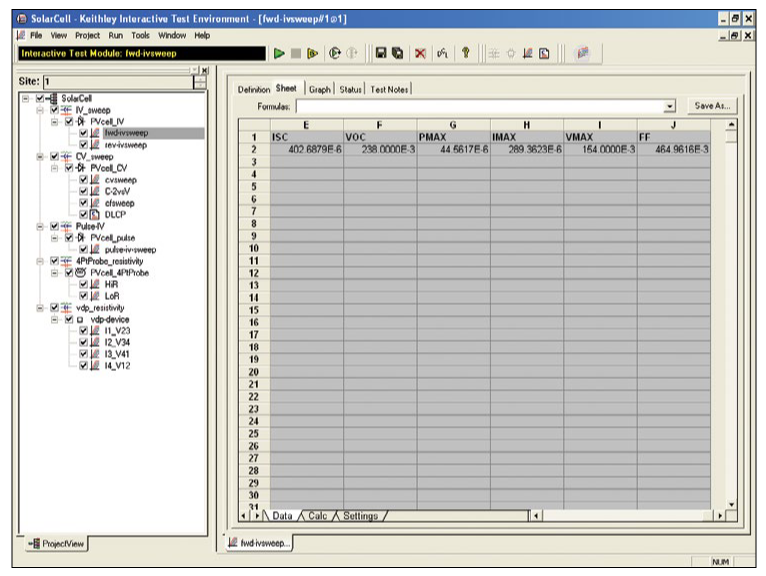The width and height of the screenshot is (766, 576).
Task: Click the Save As... button
Action: point(712,106)
